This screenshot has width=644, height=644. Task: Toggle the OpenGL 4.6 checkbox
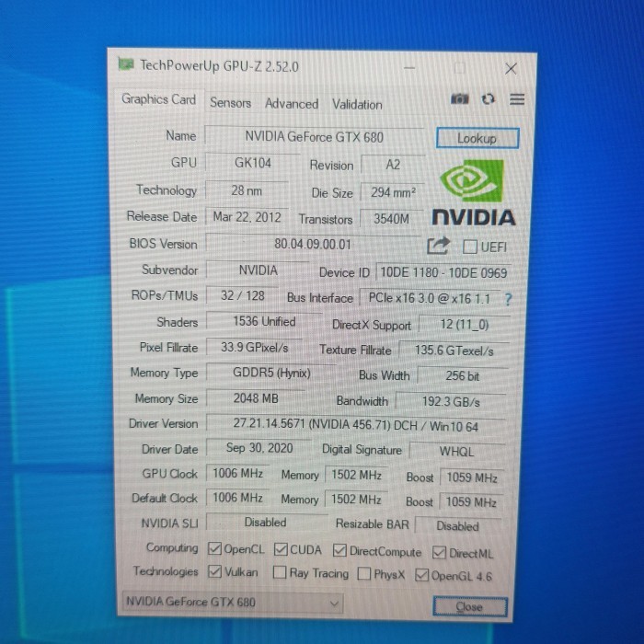(x=421, y=575)
